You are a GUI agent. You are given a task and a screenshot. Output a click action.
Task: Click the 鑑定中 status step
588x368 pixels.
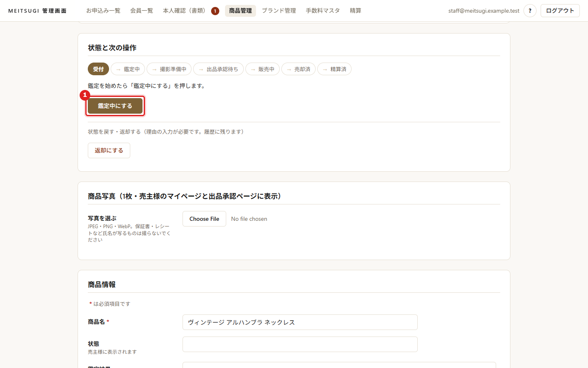(128, 69)
